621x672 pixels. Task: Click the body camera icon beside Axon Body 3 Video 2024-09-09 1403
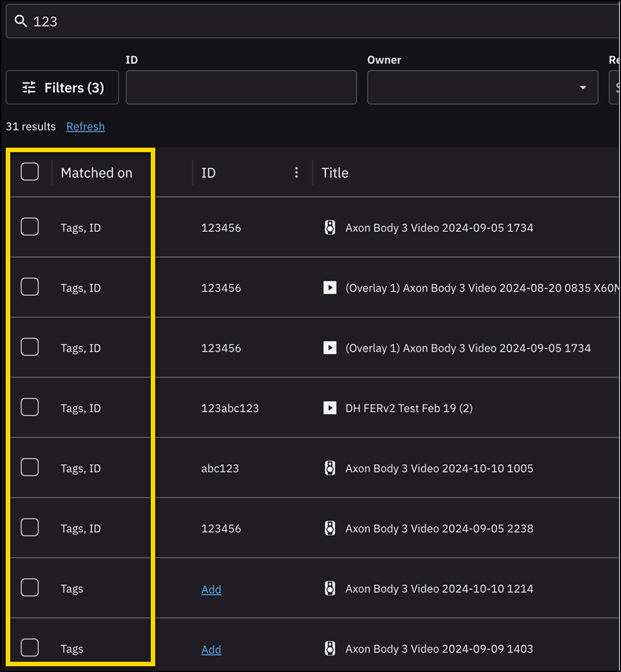[330, 648]
